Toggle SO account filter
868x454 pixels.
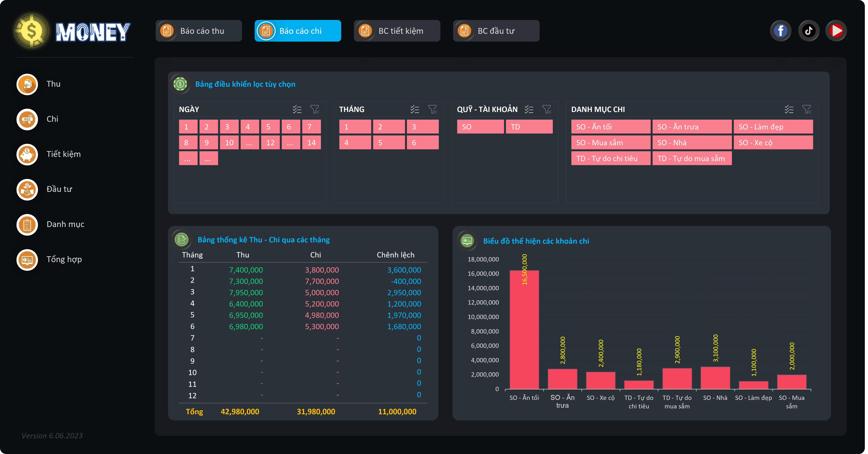click(480, 127)
